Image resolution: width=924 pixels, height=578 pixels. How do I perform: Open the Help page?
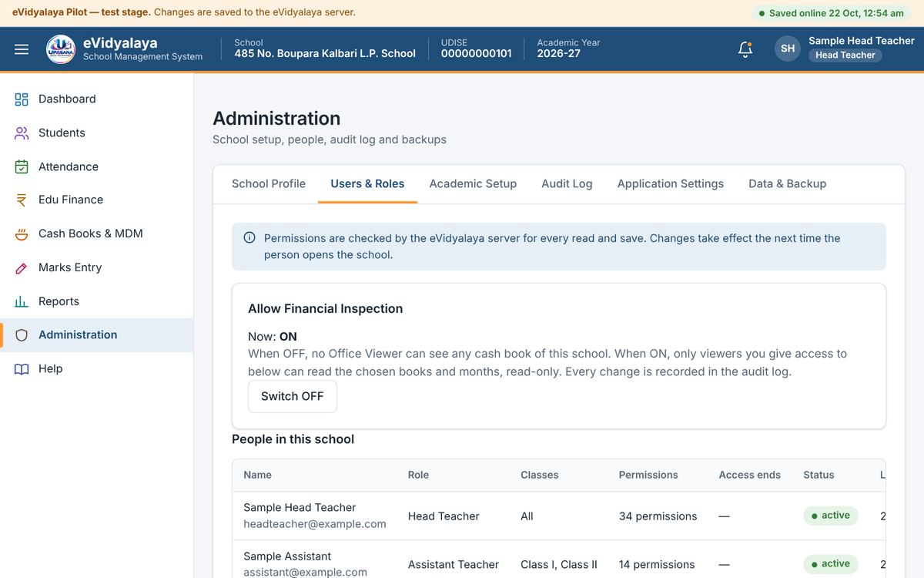(x=97, y=369)
